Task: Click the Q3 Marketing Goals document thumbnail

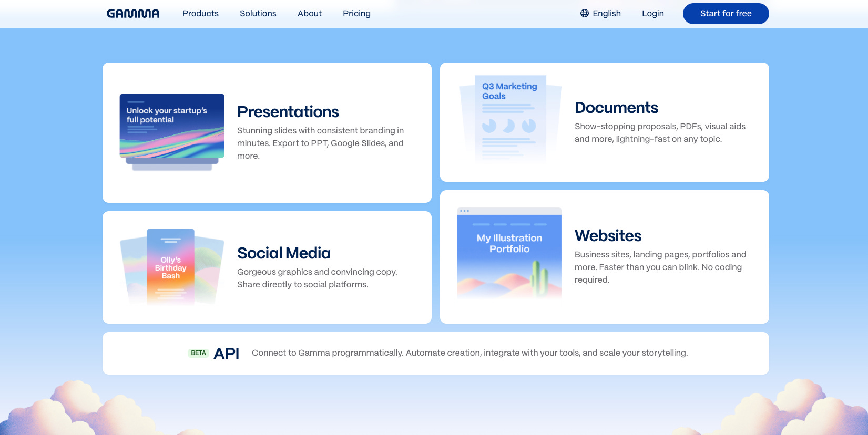Action: click(510, 119)
